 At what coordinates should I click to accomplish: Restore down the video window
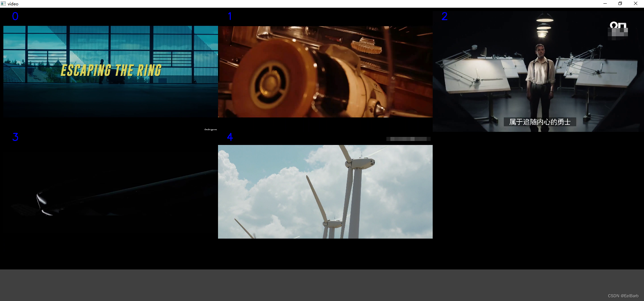pyautogui.click(x=620, y=4)
